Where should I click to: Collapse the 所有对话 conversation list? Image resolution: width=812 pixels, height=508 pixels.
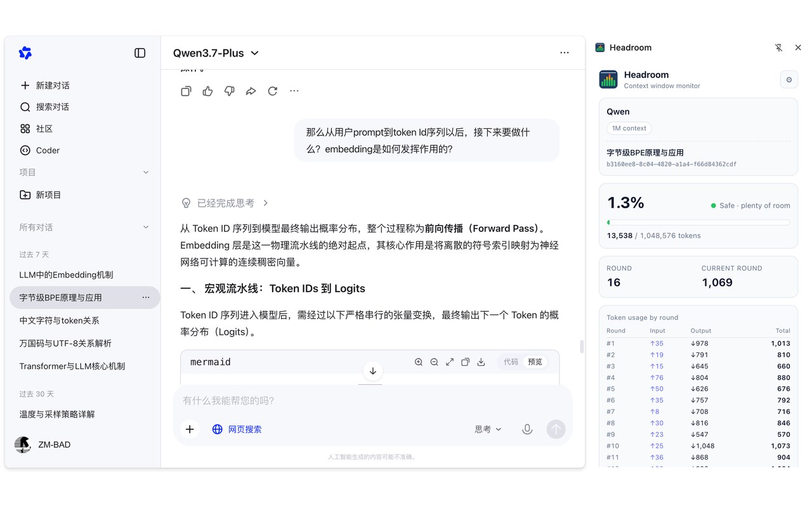pyautogui.click(x=146, y=227)
